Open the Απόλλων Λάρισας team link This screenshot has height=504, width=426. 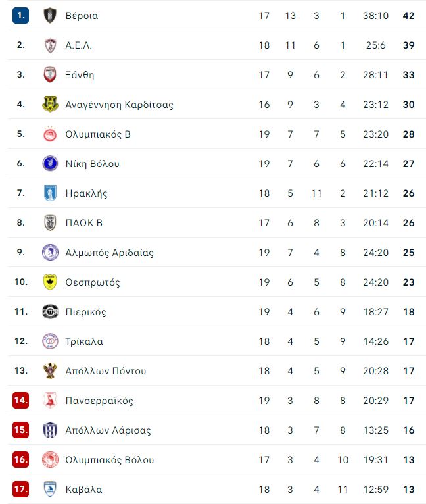pos(108,430)
